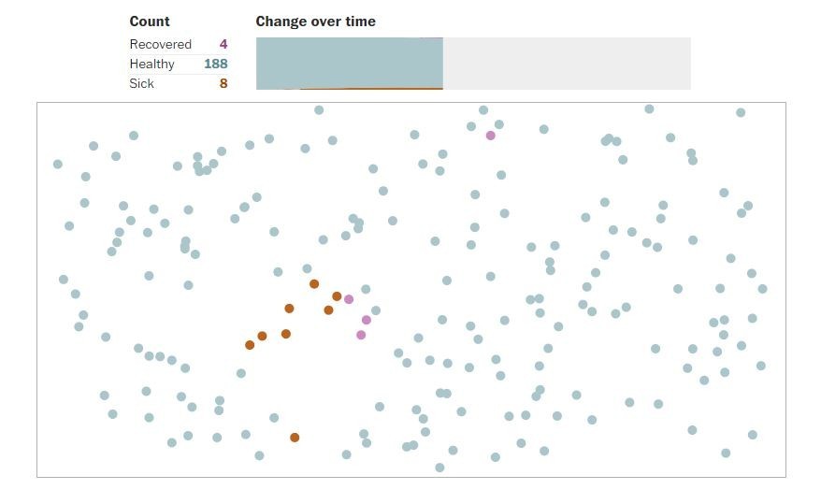Image resolution: width=821 pixels, height=504 pixels.
Task: Click the "Change over time" heading
Action: coord(315,22)
